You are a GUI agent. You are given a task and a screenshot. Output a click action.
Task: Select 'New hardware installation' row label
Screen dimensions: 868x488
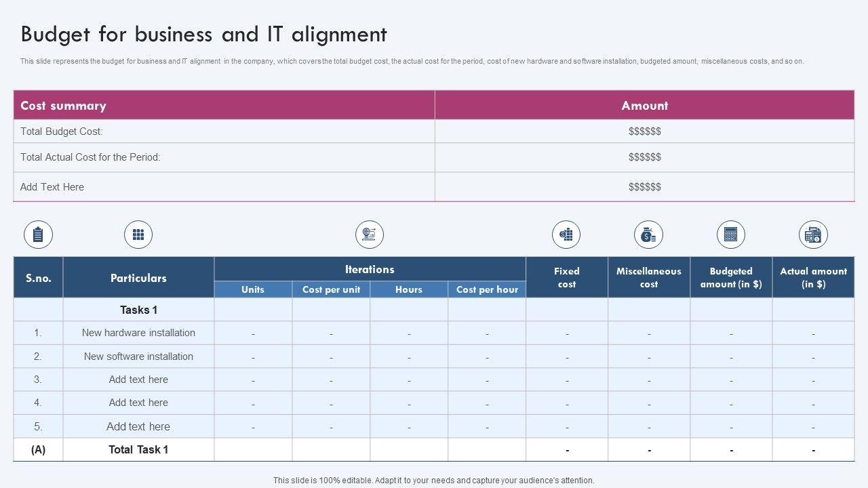click(138, 333)
